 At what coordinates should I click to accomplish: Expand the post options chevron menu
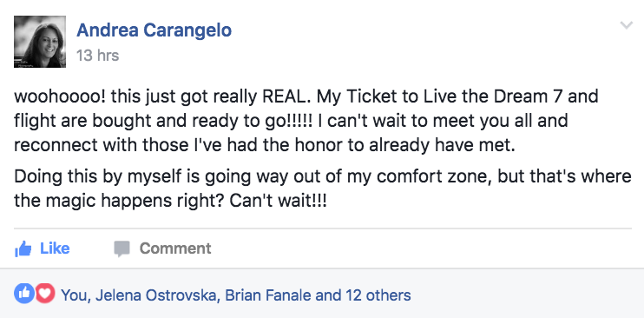627,25
